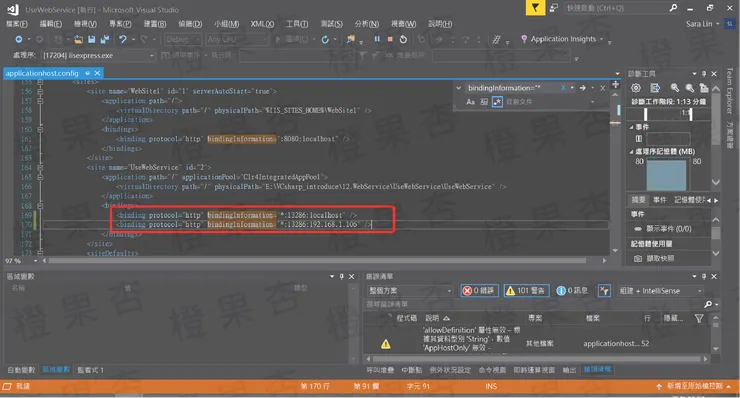The height and width of the screenshot is (398, 740).
Task: Click the Diagnostic Tools zoom out icon
Action: (x=690, y=88)
